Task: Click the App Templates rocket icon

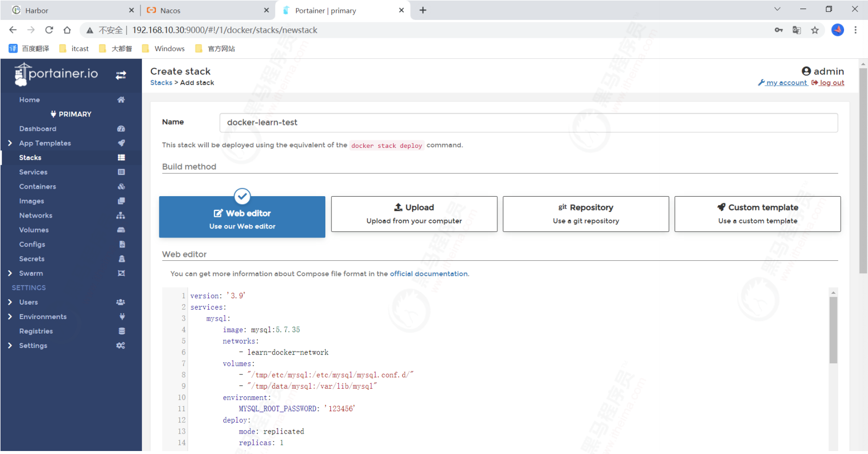Action: tap(121, 143)
